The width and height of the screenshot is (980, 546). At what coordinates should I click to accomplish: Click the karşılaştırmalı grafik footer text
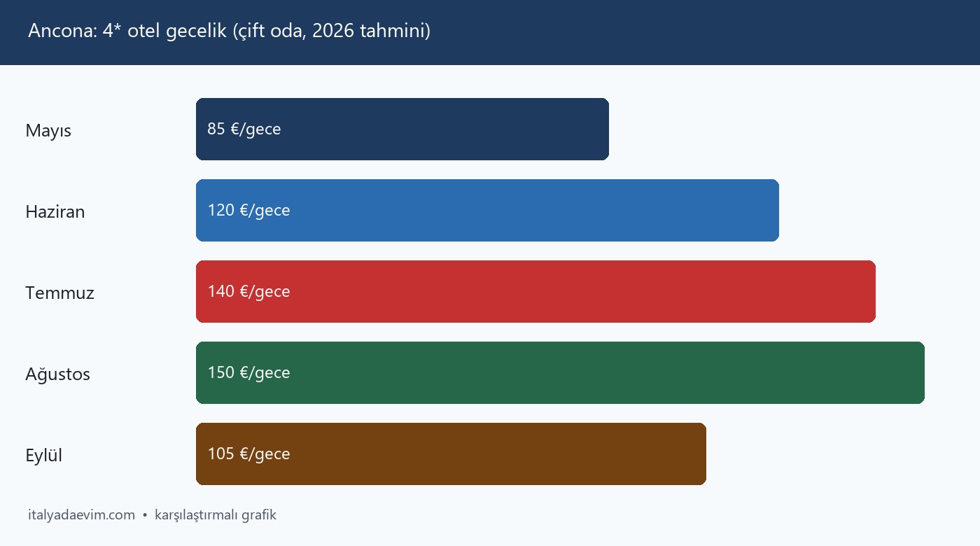coord(216,516)
